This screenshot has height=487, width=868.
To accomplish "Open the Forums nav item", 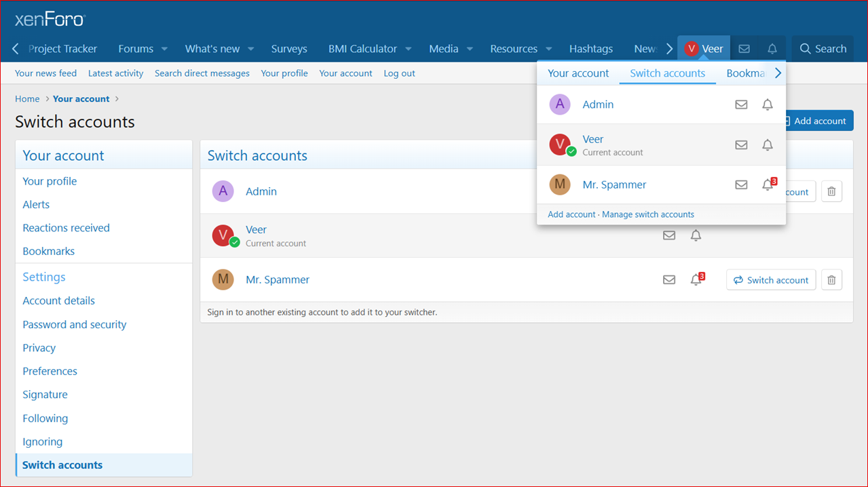I will point(136,49).
